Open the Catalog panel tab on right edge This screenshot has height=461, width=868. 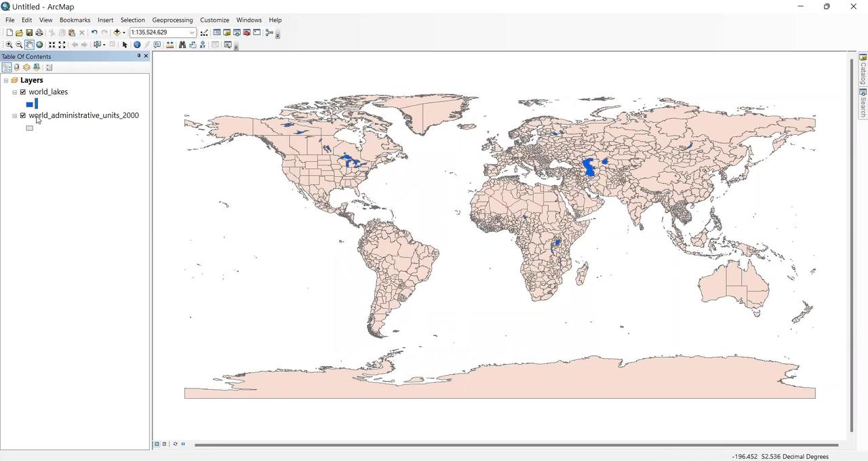click(863, 70)
